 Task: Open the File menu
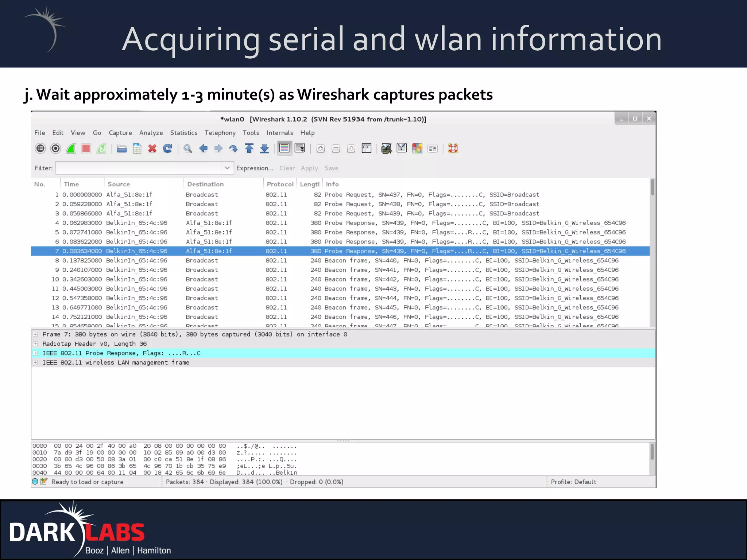pos(40,133)
